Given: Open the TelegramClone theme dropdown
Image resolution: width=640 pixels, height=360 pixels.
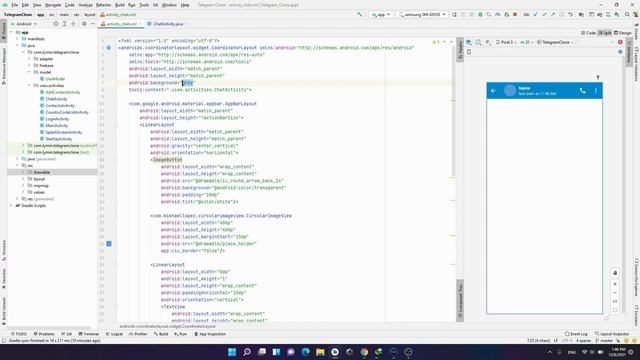Looking at the screenshot, I should pyautogui.click(x=555, y=42).
